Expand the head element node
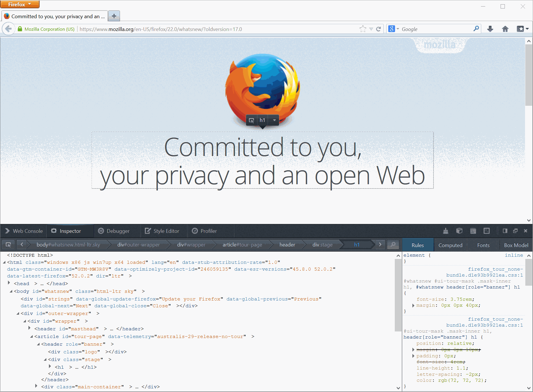The image size is (533, 392). [9, 283]
